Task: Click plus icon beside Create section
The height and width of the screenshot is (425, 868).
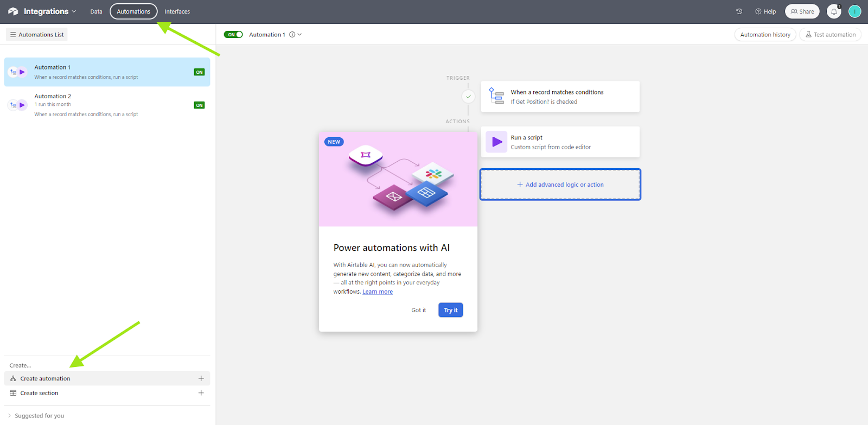Action: [201, 393]
